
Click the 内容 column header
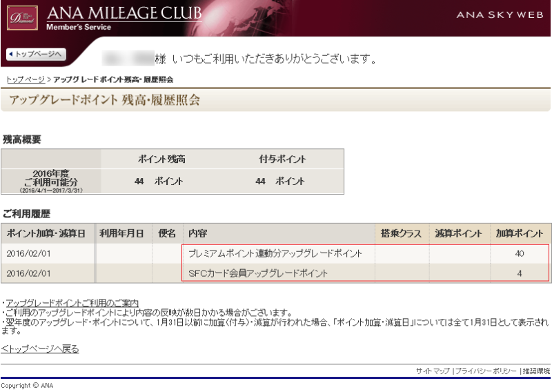pyautogui.click(x=197, y=233)
